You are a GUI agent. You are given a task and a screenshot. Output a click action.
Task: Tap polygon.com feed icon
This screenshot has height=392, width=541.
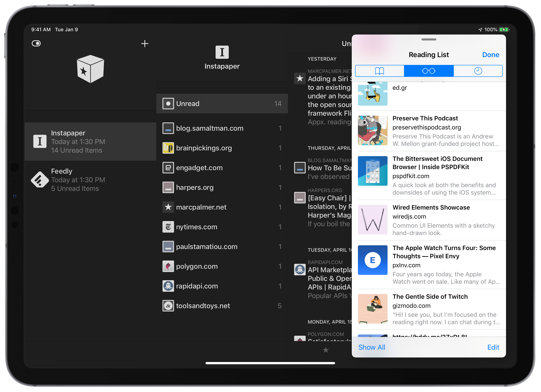click(x=168, y=266)
